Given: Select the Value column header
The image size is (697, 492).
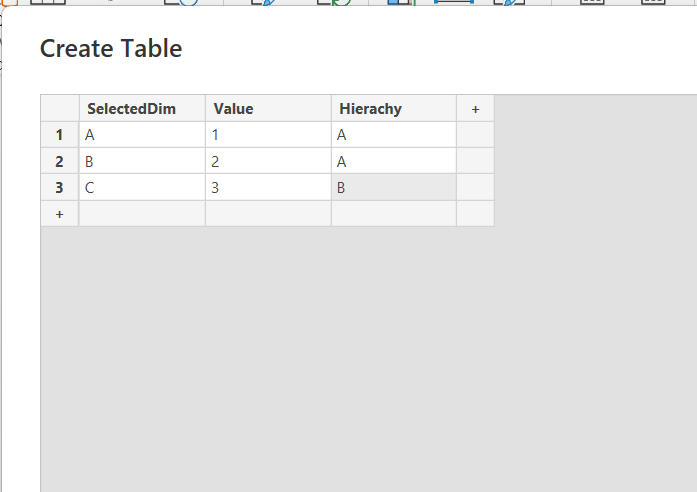Looking at the screenshot, I should click(x=268, y=108).
